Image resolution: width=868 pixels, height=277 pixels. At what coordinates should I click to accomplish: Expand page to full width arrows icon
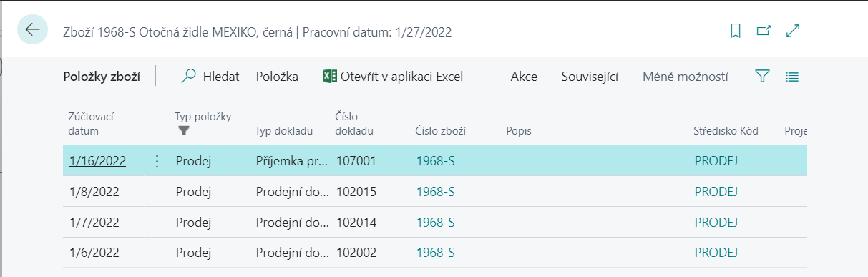click(793, 31)
